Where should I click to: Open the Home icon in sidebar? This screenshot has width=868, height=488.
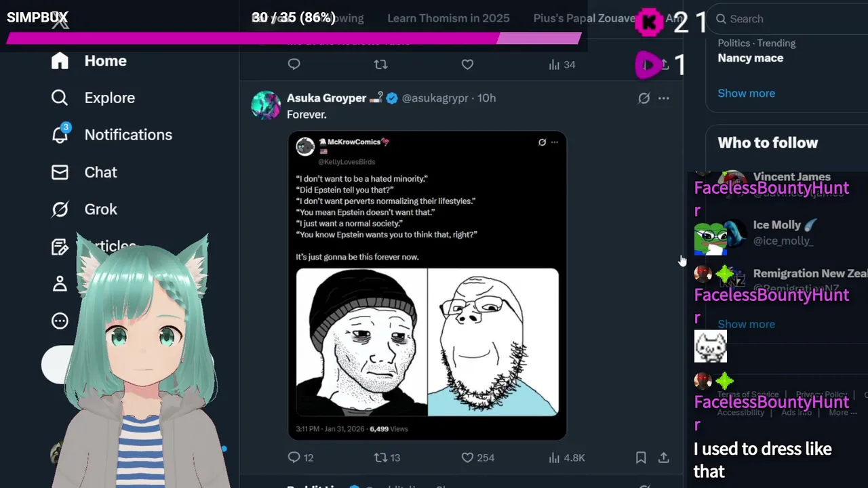60,61
